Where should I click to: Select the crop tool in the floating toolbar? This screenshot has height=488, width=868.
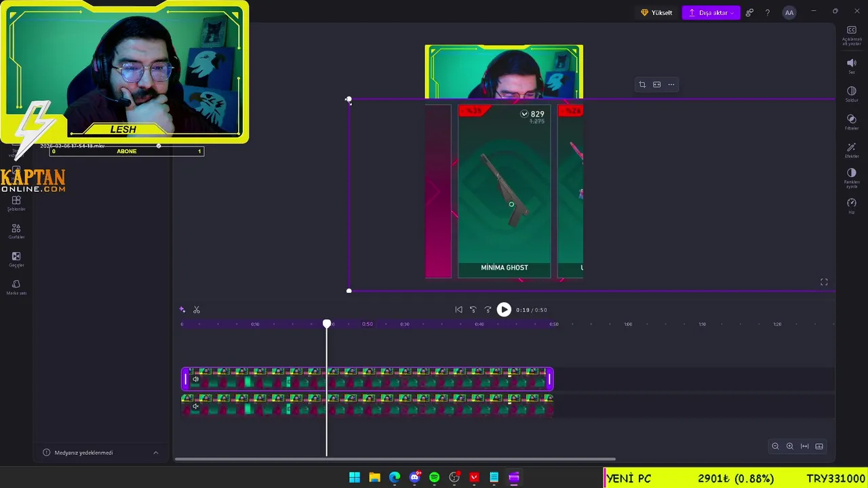click(642, 85)
